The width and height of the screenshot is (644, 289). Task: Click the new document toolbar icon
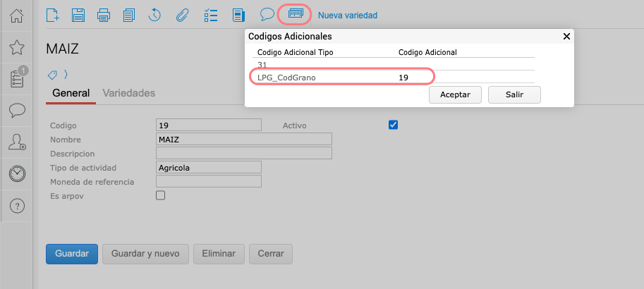(52, 14)
